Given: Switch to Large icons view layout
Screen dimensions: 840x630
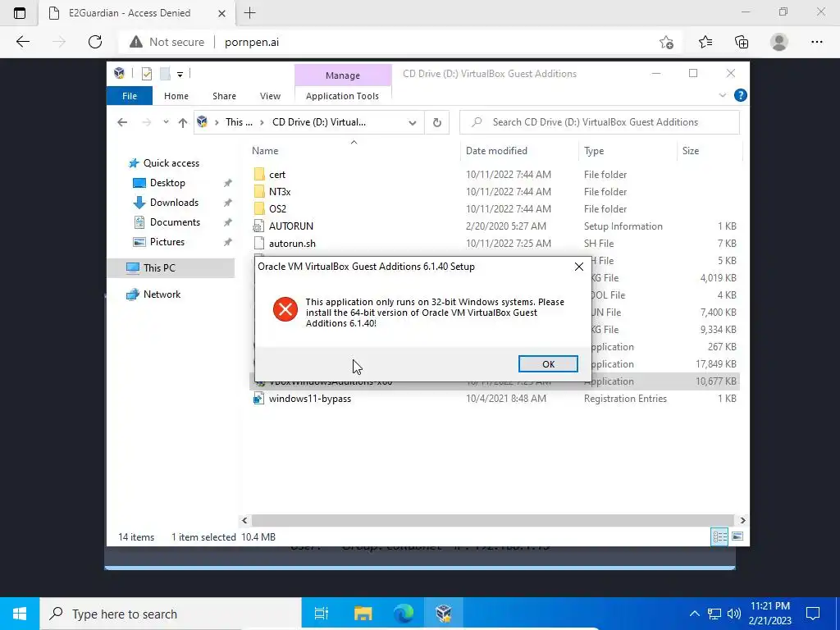Looking at the screenshot, I should [737, 536].
